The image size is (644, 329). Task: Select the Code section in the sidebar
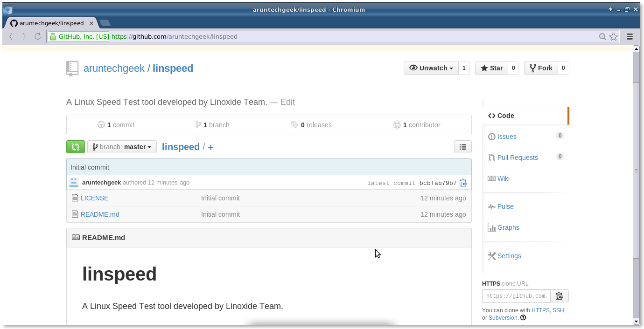coord(506,115)
